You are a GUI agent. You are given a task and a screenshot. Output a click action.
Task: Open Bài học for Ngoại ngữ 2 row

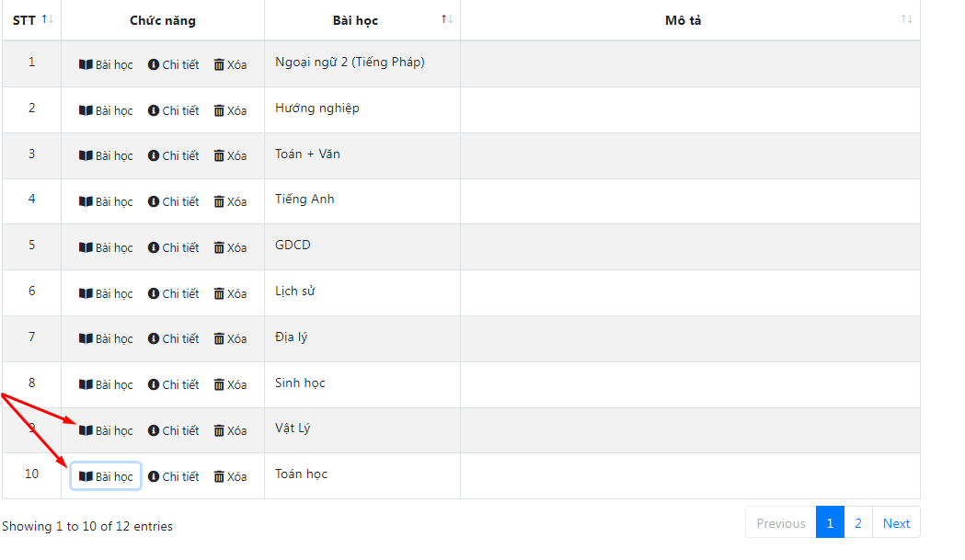point(106,64)
